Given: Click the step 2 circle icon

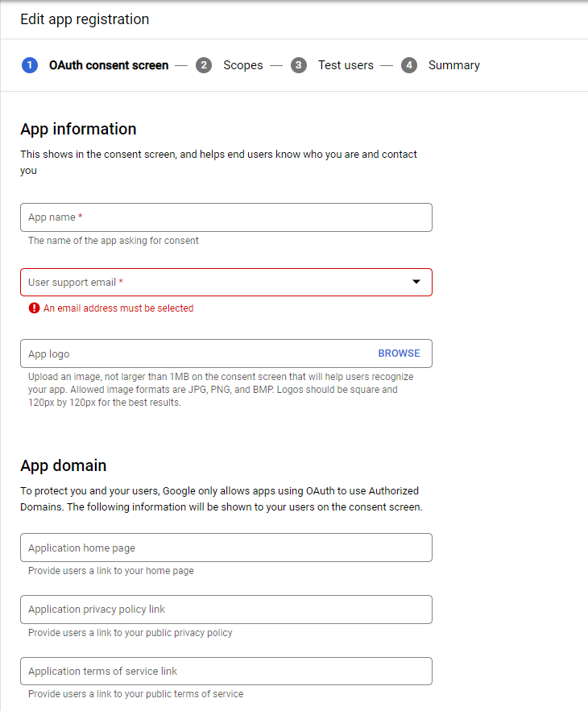Looking at the screenshot, I should pos(204,65).
